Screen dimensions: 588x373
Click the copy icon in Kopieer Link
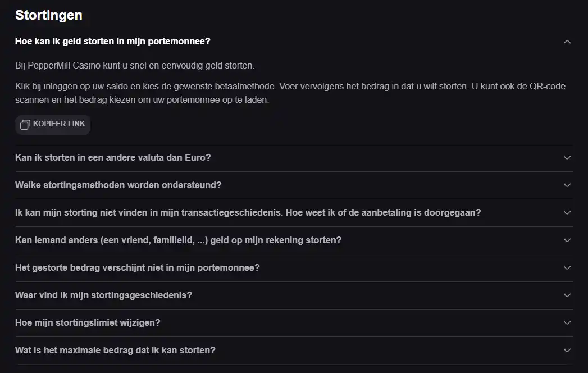(25, 125)
